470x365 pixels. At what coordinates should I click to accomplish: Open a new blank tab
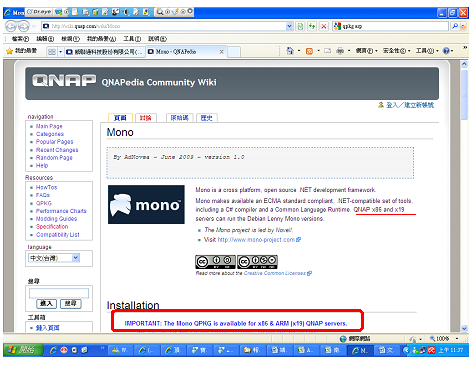point(234,52)
